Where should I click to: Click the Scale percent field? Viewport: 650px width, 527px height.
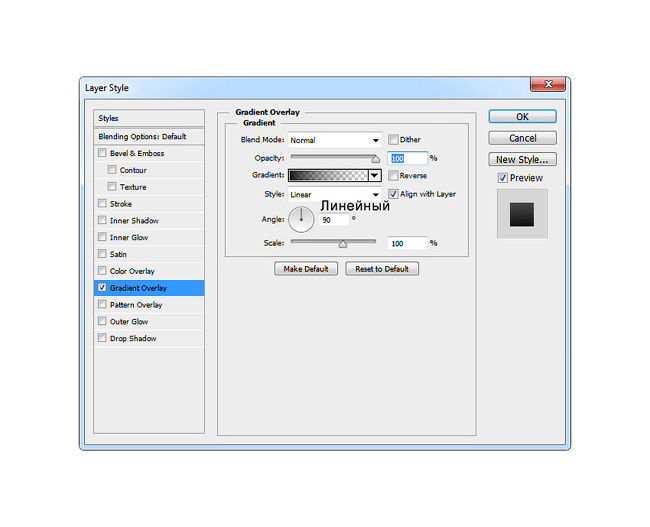coord(407,243)
